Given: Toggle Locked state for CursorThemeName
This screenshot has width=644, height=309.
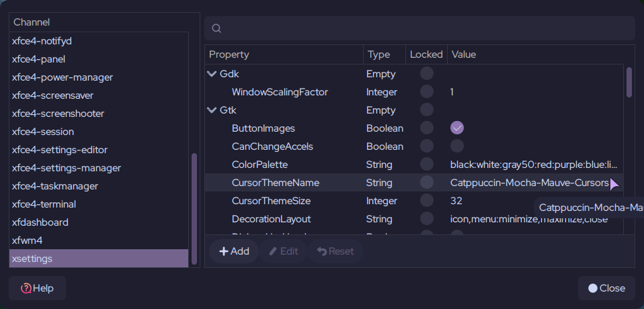Looking at the screenshot, I should pos(426,183).
